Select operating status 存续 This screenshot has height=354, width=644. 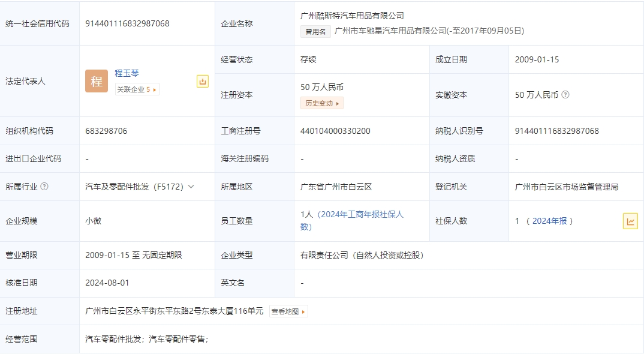pos(308,59)
